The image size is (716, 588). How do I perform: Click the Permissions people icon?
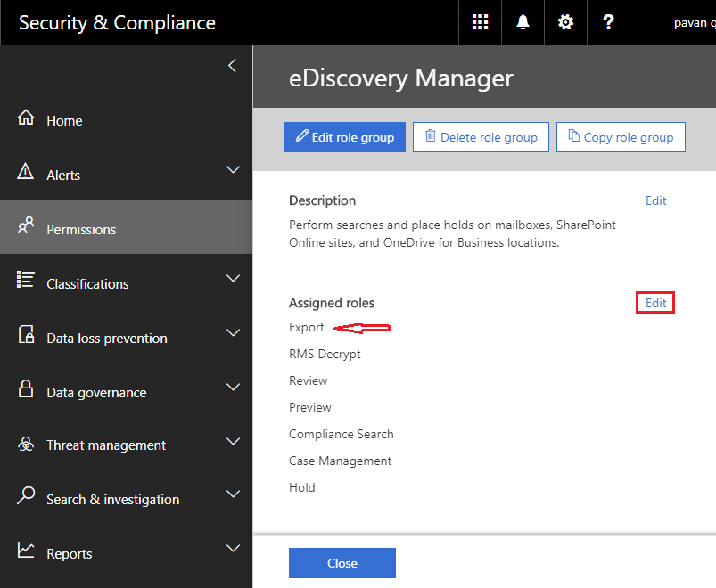pyautogui.click(x=26, y=225)
